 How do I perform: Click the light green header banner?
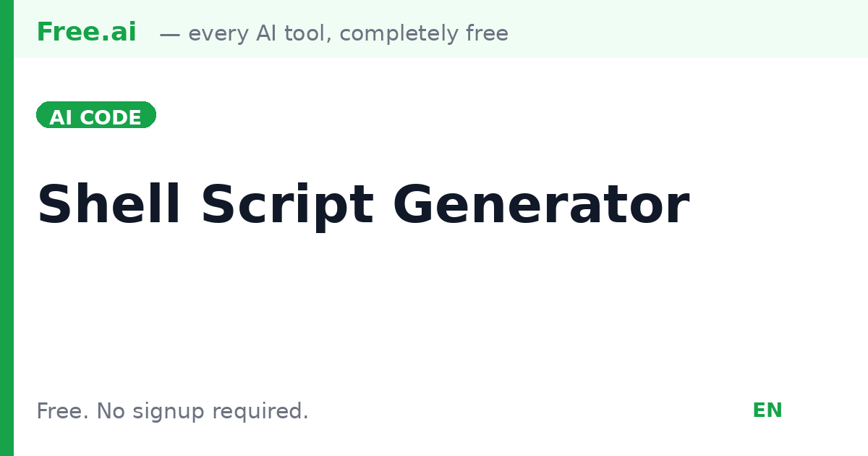point(441,29)
